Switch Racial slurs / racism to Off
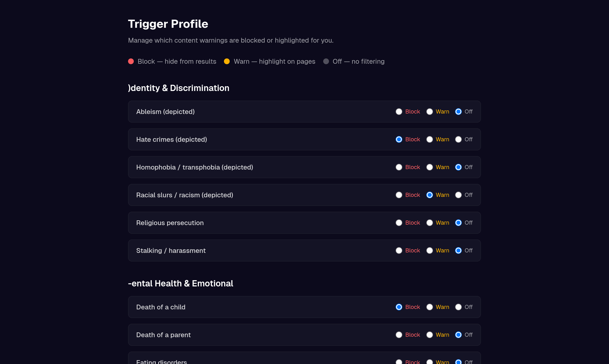The image size is (609, 364). click(x=458, y=195)
